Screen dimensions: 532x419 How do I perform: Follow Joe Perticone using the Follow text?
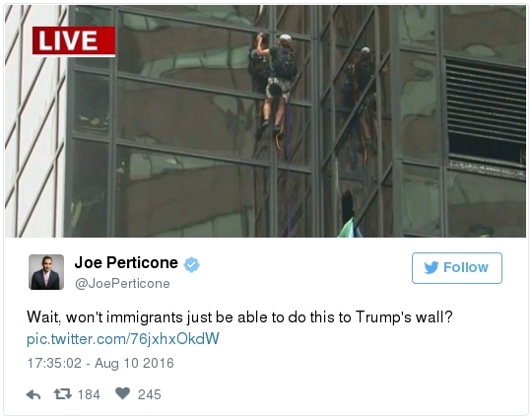(x=466, y=267)
